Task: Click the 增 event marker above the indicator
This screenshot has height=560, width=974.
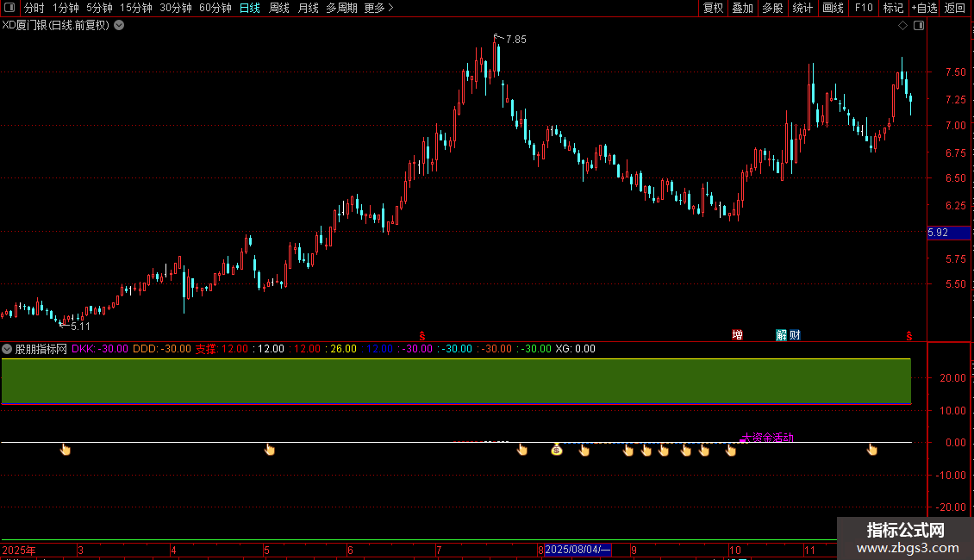Action: point(737,335)
